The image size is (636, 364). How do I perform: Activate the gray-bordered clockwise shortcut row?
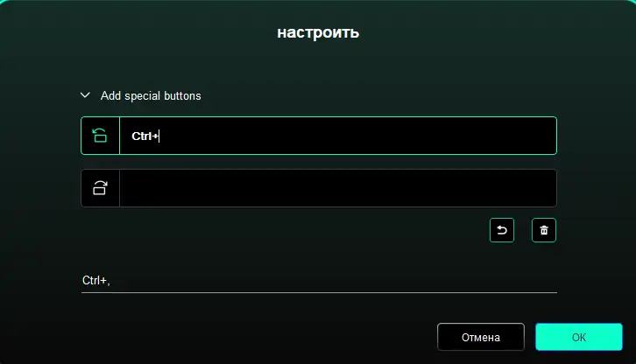click(x=319, y=188)
